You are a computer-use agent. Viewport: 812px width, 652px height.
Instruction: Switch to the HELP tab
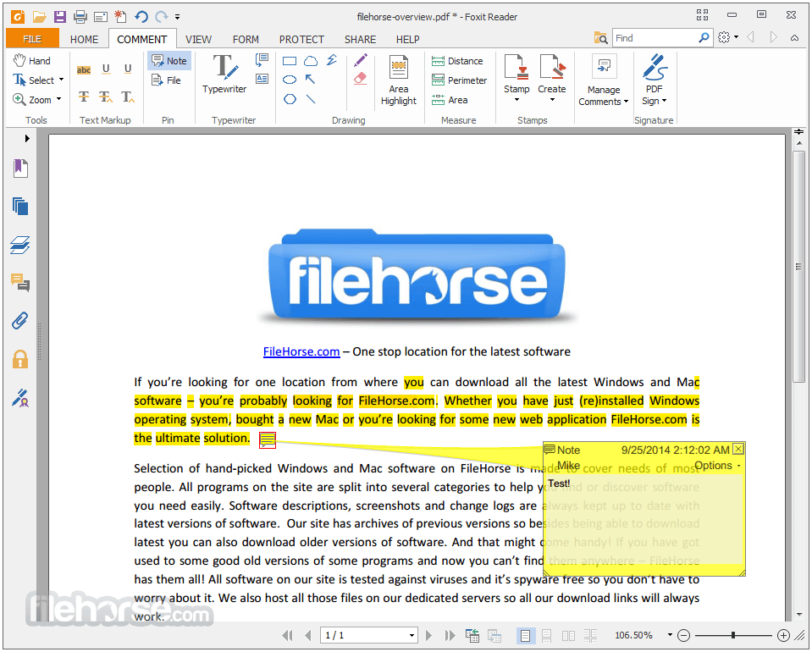(x=407, y=39)
